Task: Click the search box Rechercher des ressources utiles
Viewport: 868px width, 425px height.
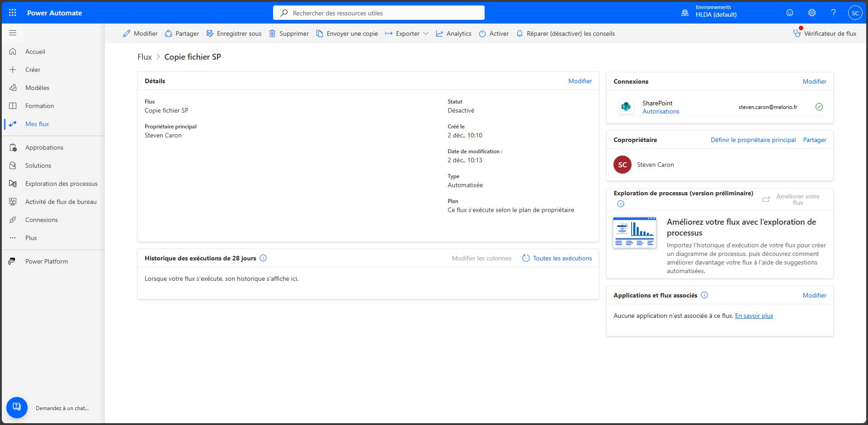Action: click(379, 13)
